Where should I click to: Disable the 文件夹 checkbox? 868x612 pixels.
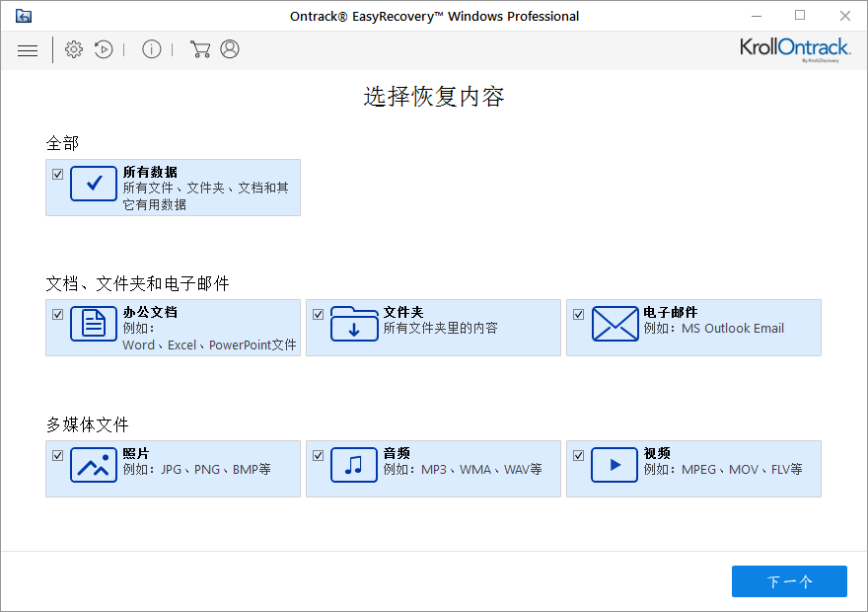tap(318, 314)
